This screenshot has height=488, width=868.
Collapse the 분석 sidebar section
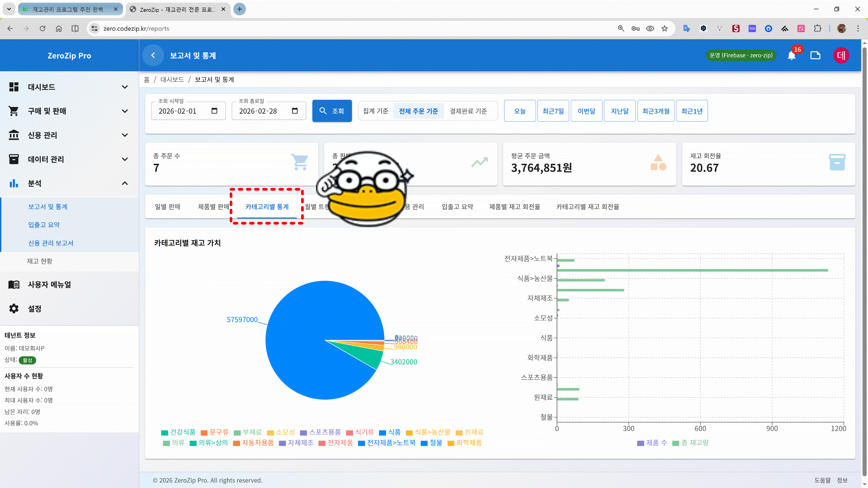click(x=125, y=183)
